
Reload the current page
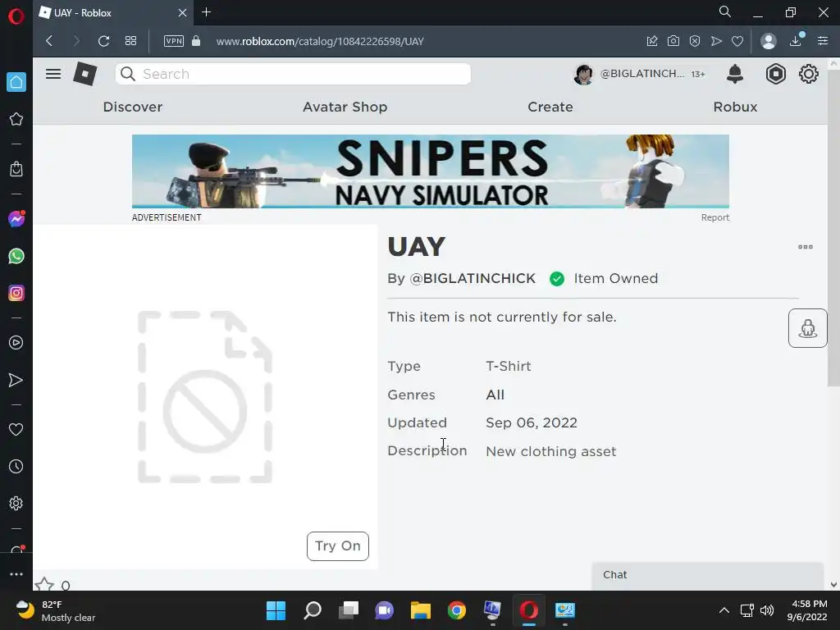[104, 41]
